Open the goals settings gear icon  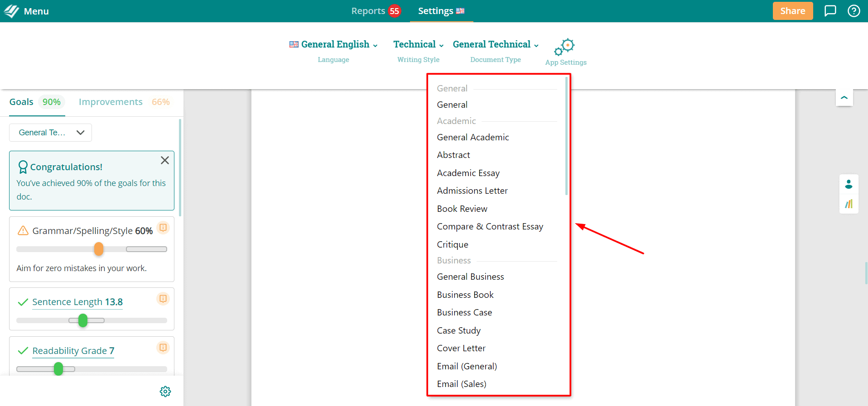165,392
